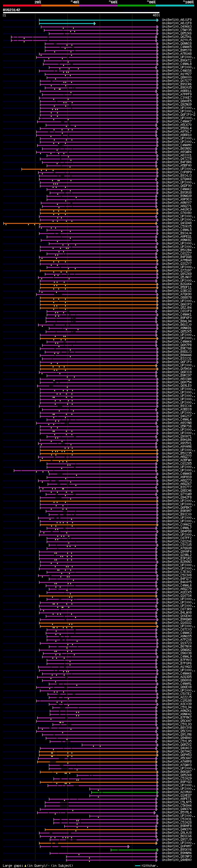Select label UniRef100_A1YMZ7
197x868 pixels.
177,74
